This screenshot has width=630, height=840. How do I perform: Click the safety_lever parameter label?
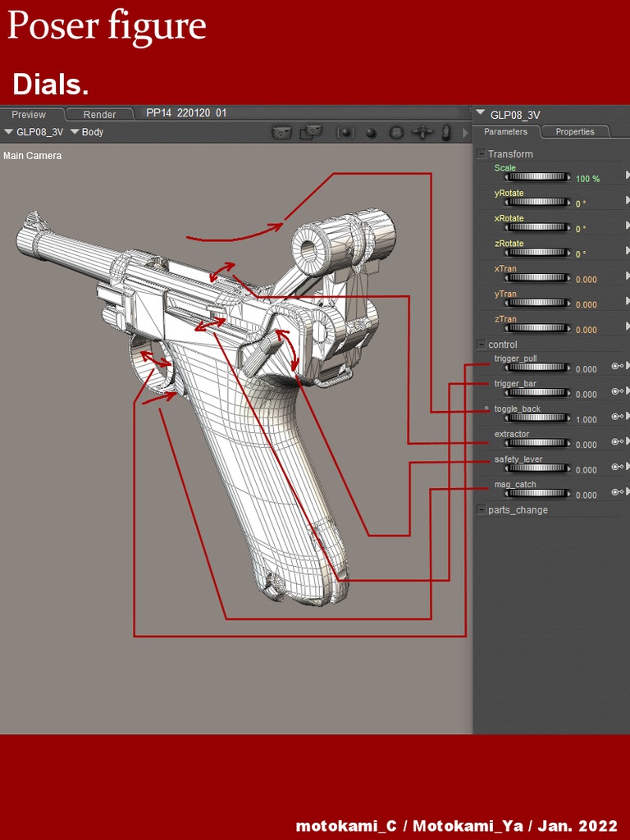pyautogui.click(x=518, y=459)
